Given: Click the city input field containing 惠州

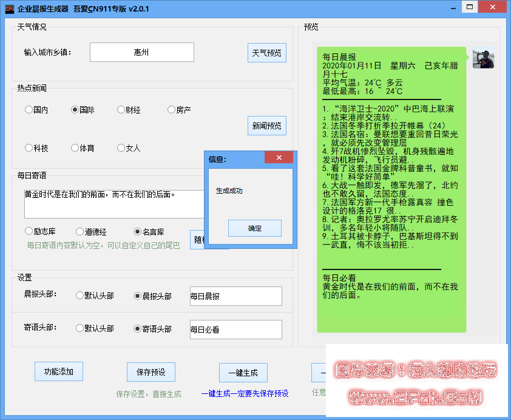Looking at the screenshot, I should pyautogui.click(x=142, y=52).
